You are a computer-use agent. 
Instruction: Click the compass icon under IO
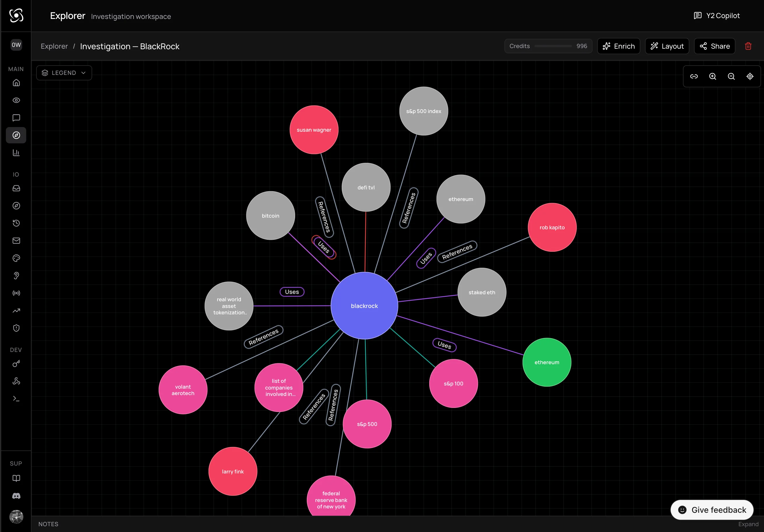16,206
